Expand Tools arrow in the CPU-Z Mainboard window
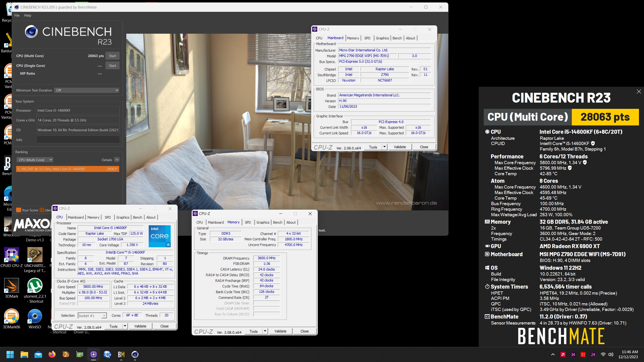The height and width of the screenshot is (362, 644). 384,147
